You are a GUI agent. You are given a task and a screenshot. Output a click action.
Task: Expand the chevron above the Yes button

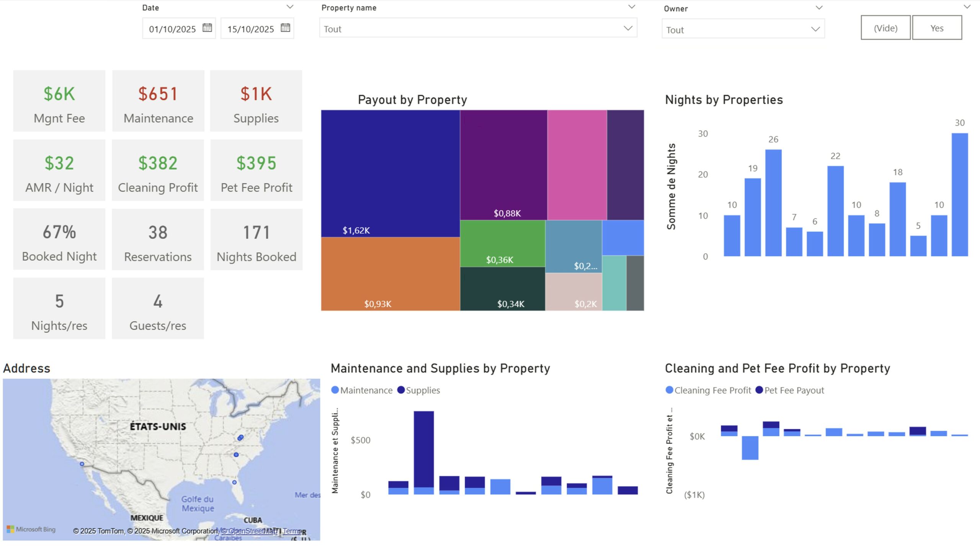(x=967, y=7)
